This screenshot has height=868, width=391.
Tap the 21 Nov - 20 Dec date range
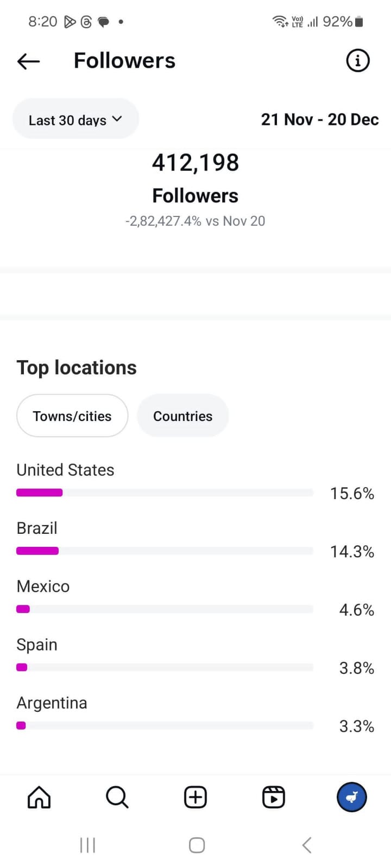pos(319,119)
